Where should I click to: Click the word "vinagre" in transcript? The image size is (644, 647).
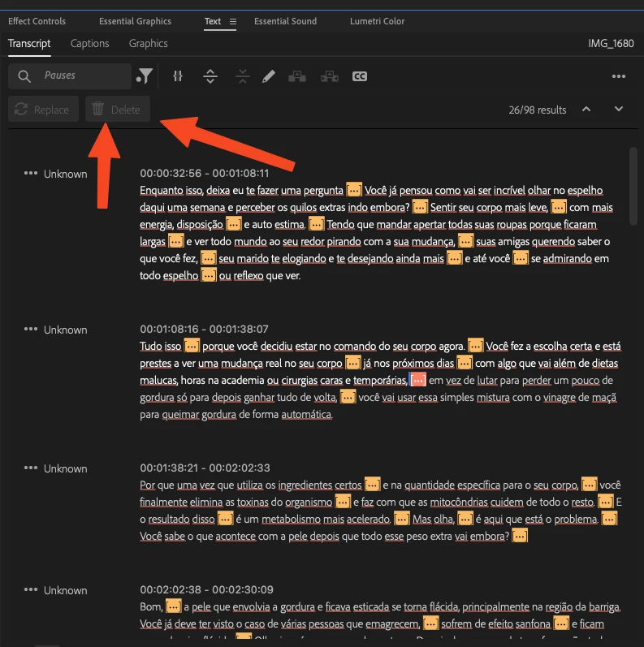click(559, 397)
